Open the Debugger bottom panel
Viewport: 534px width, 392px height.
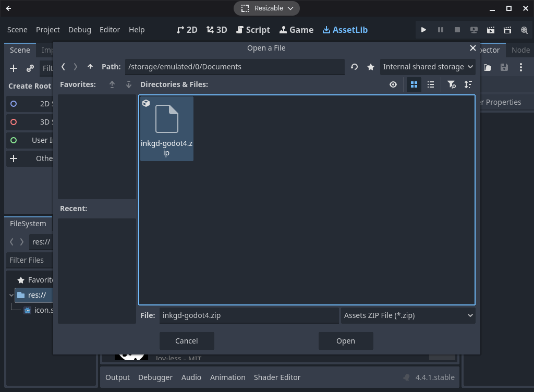point(155,377)
